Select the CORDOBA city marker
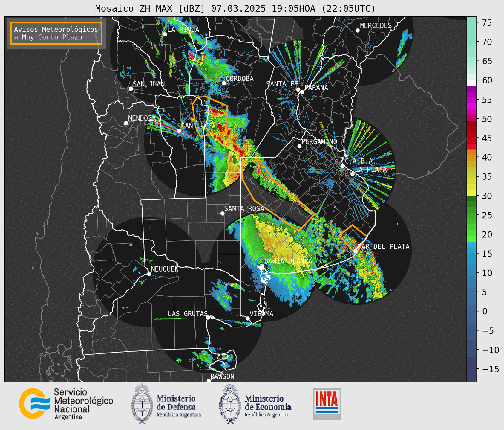The image size is (504, 430). pos(224,83)
